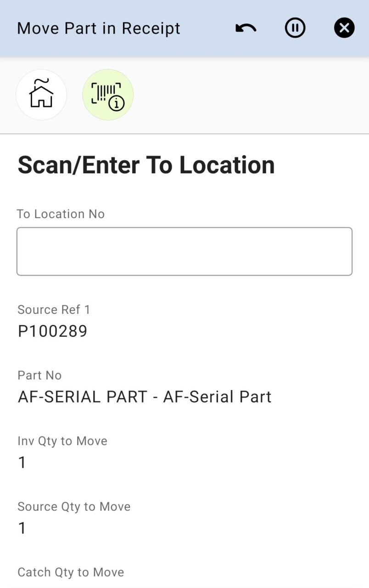The image size is (369, 588).
Task: Open the barcode scan info icon
Action: 108,95
